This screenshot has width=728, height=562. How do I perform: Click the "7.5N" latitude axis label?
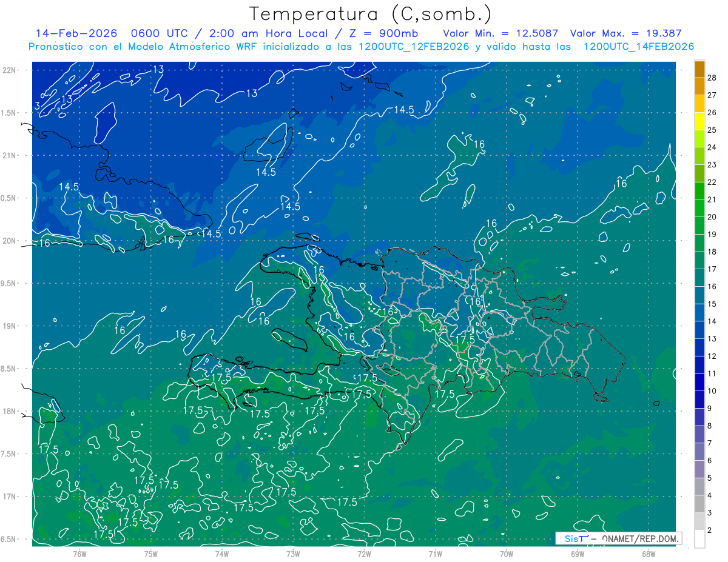pyautogui.click(x=9, y=454)
